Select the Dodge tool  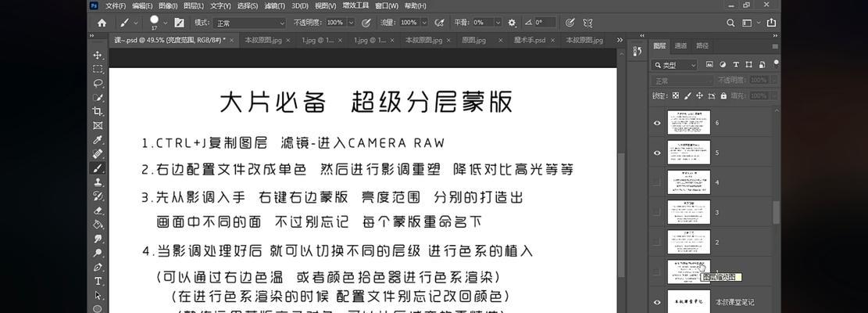point(98,253)
